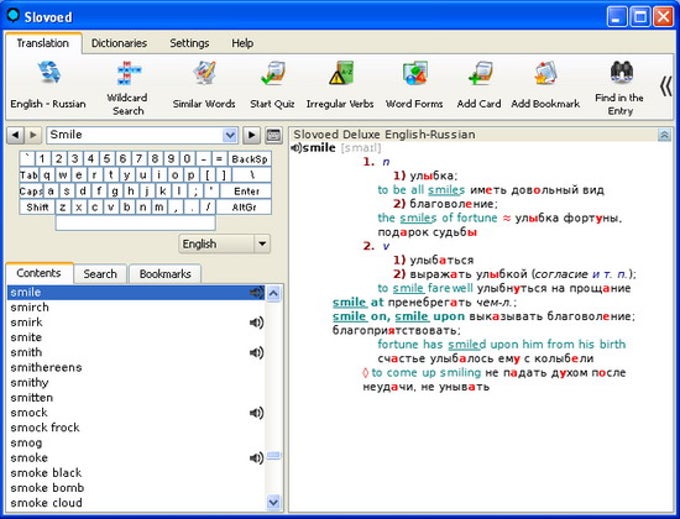Play audio for smile in the word list
The height and width of the screenshot is (519, 680).
coord(256,293)
